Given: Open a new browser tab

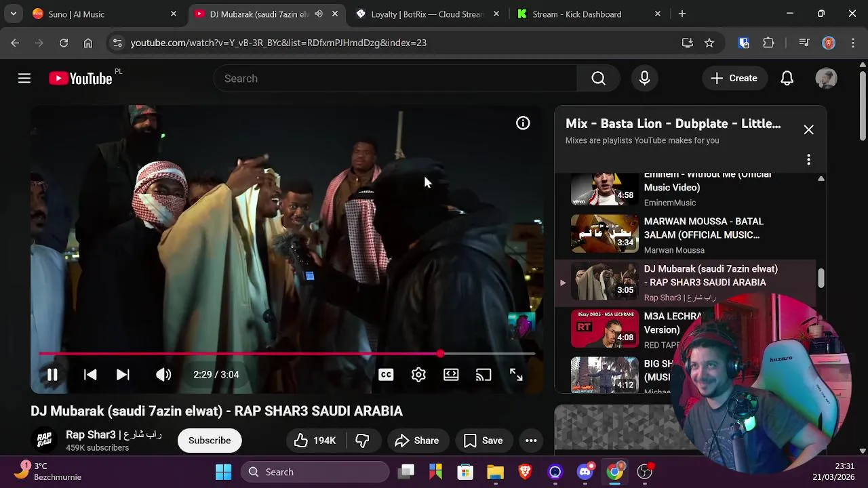Looking at the screenshot, I should click(x=682, y=14).
